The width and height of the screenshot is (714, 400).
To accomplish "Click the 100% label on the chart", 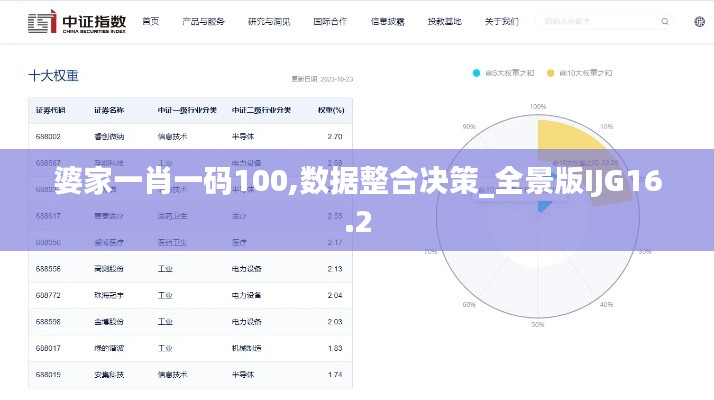I will [538, 106].
